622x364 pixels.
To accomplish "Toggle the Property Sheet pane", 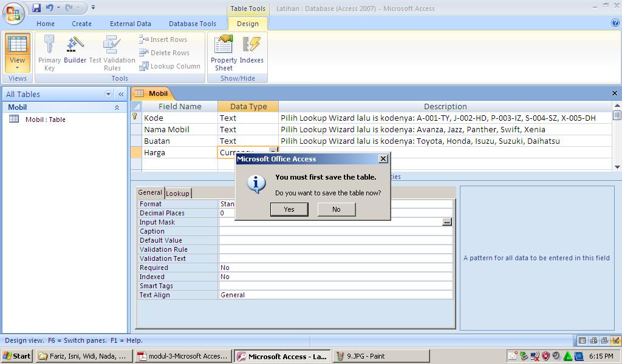I will coord(224,53).
